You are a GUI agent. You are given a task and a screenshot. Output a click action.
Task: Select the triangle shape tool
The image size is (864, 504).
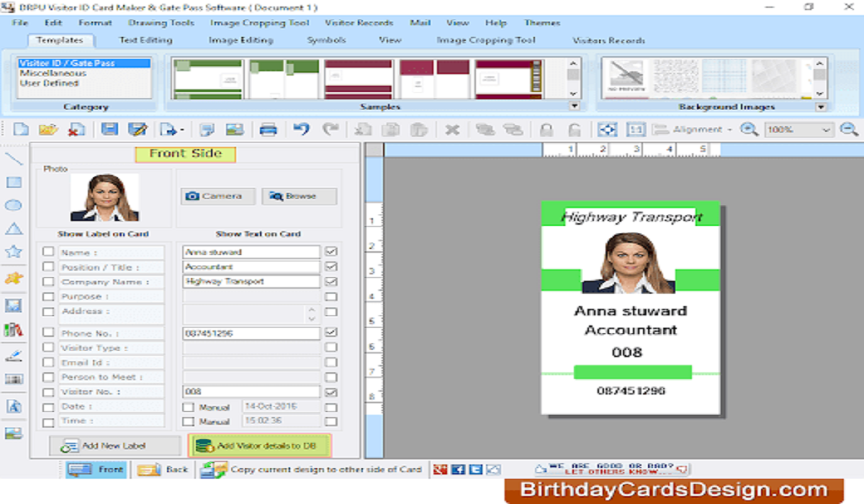(14, 229)
